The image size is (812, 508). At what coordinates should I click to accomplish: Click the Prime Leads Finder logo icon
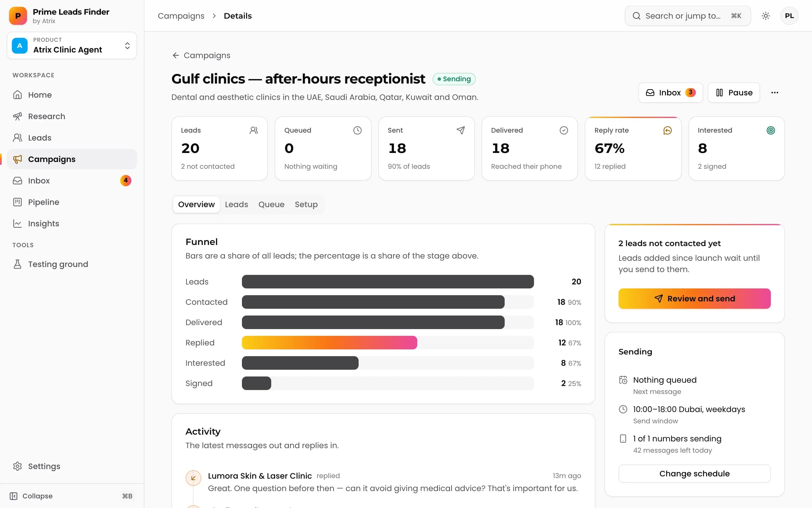click(x=18, y=16)
